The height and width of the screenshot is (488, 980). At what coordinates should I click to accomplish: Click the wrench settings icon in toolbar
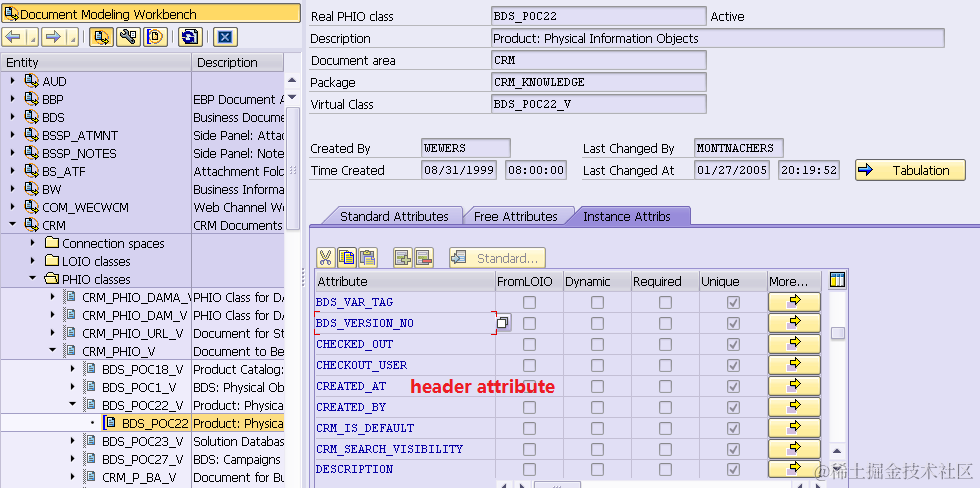(129, 37)
